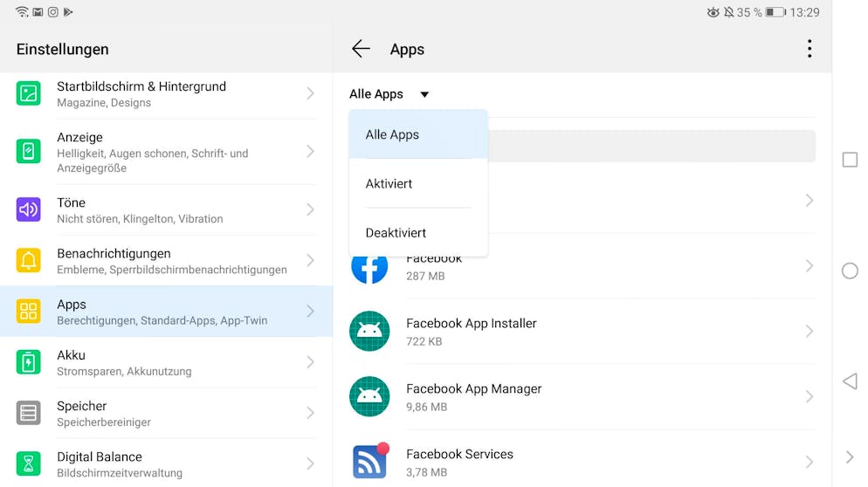Tap the Speicherbereiniger subtitle

pyautogui.click(x=104, y=422)
